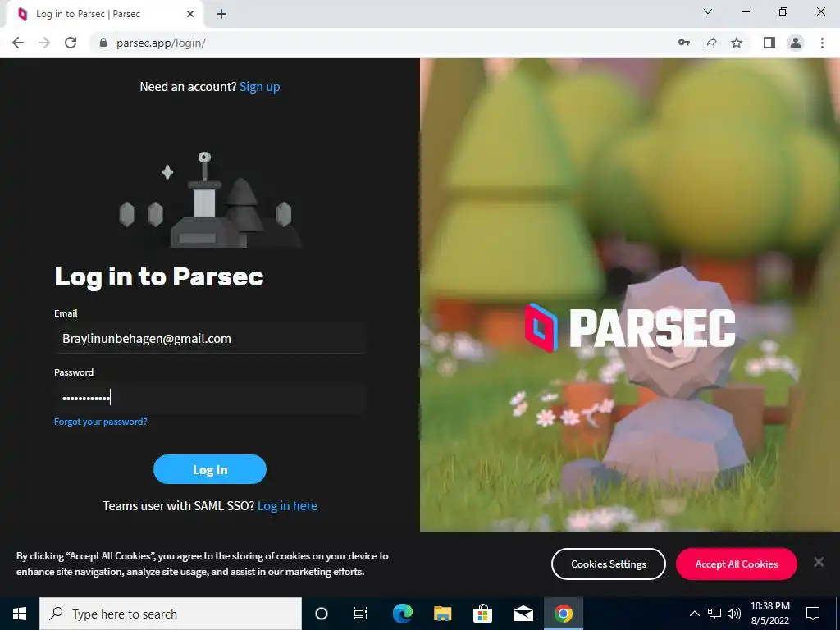Open SAML SSO Log in here link
Screen dimensions: 840x630
point(287,505)
